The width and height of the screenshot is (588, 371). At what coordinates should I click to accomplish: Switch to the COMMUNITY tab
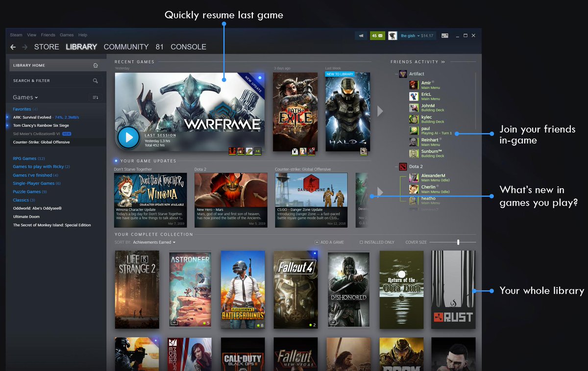(x=126, y=47)
